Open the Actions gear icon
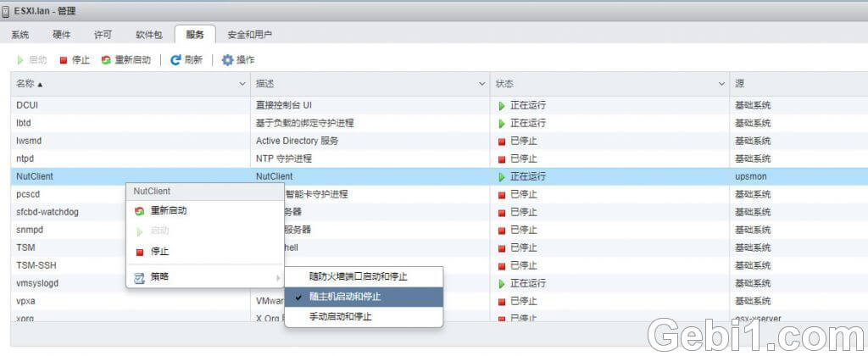The width and height of the screenshot is (868, 356). pyautogui.click(x=227, y=60)
